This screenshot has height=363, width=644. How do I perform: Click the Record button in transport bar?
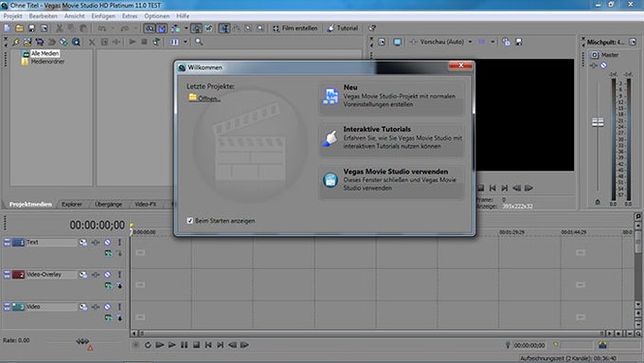[136, 345]
